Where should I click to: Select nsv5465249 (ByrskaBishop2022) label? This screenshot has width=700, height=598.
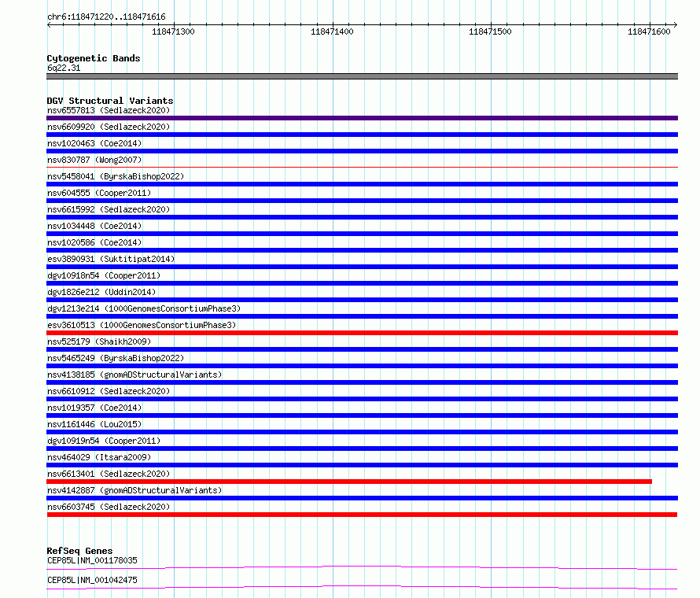click(x=116, y=358)
